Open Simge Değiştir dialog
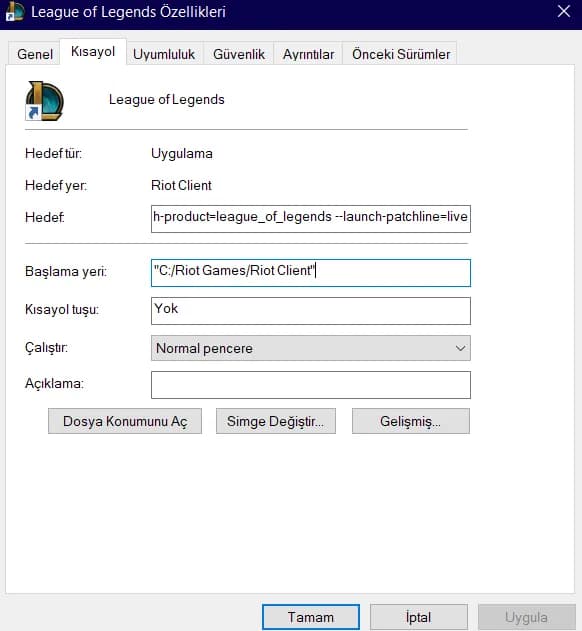 click(x=276, y=421)
